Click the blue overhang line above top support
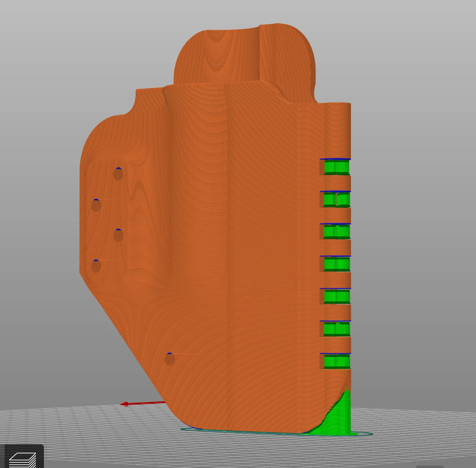The image size is (476, 468). click(336, 159)
